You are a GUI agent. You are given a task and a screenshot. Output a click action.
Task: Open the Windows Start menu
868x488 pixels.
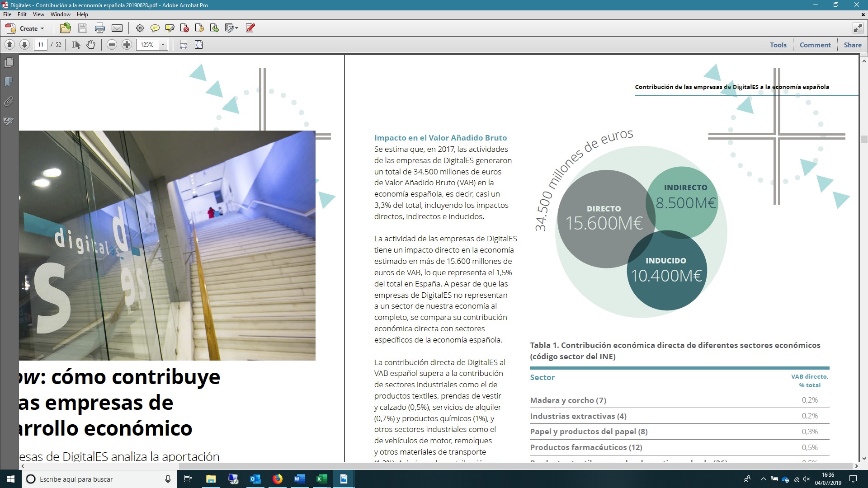click(x=11, y=479)
